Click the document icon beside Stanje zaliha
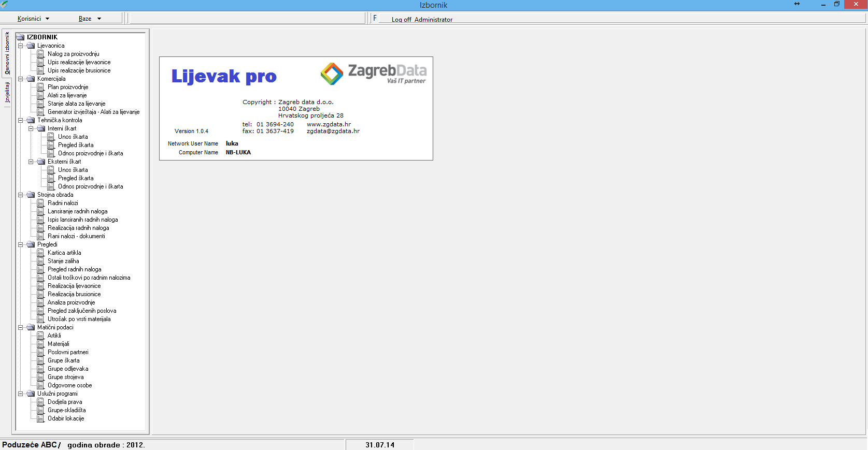 tap(41, 261)
